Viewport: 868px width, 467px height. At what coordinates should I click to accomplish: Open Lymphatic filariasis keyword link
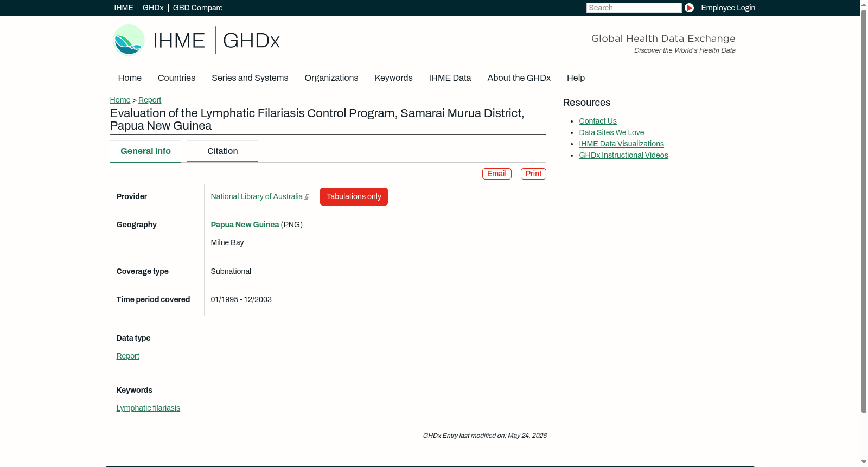click(148, 408)
